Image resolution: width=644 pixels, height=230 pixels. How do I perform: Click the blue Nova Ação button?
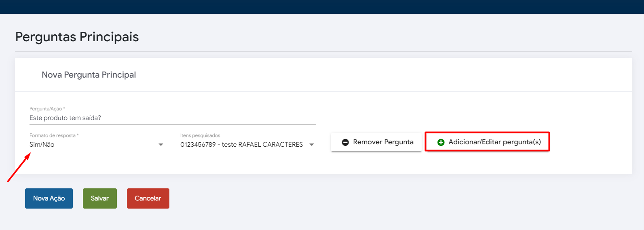[49, 198]
